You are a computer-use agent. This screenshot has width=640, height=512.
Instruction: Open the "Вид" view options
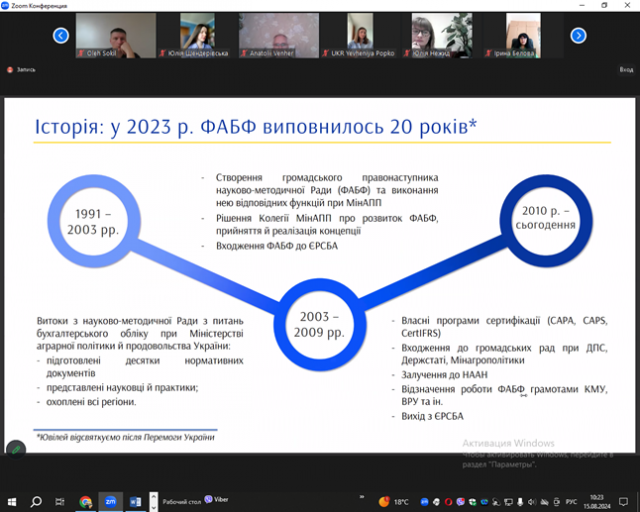[x=625, y=70]
